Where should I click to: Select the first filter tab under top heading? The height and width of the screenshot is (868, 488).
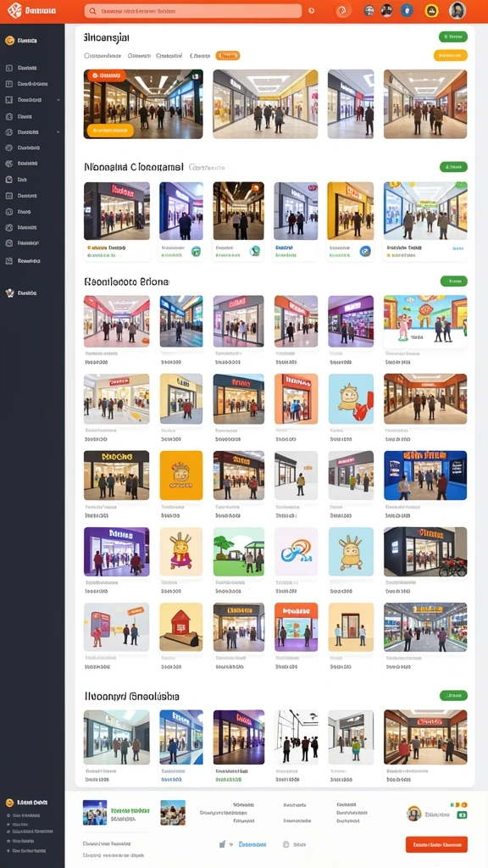pos(103,55)
